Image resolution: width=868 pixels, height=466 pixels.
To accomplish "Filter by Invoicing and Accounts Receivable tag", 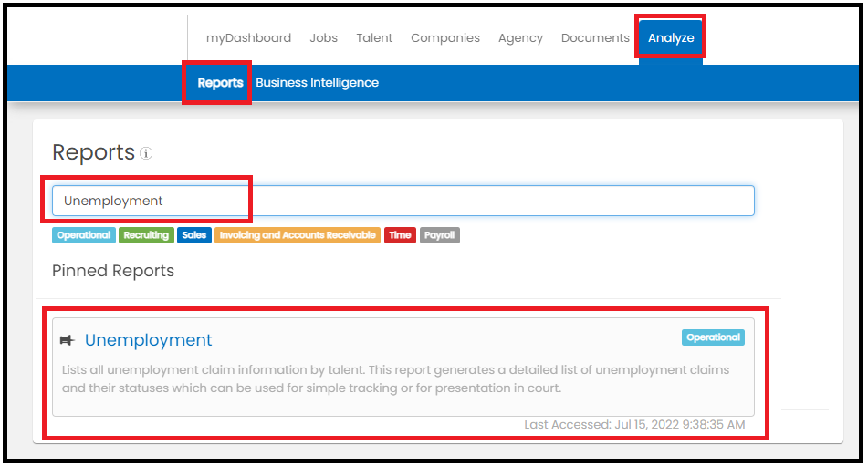I will click(x=298, y=235).
